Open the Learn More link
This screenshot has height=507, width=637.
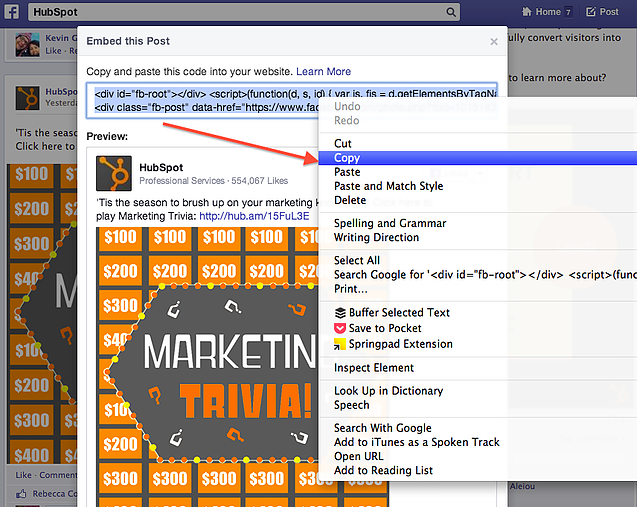point(323,72)
